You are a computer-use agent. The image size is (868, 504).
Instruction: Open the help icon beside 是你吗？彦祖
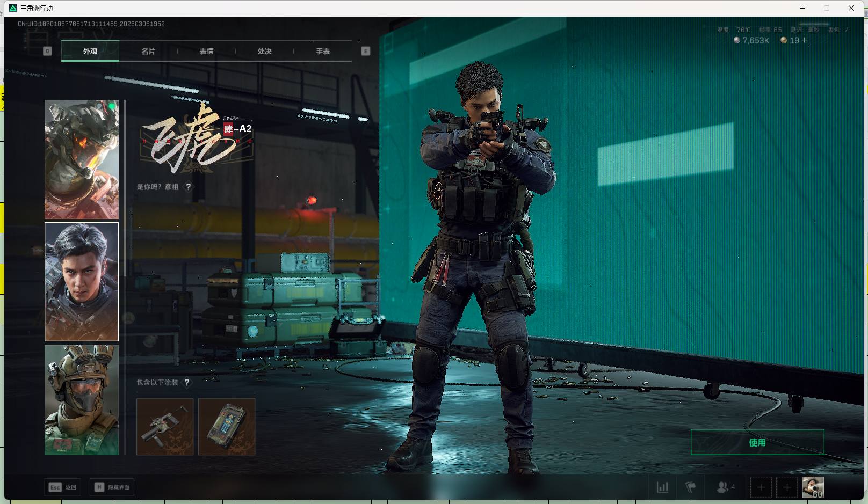[x=188, y=187]
